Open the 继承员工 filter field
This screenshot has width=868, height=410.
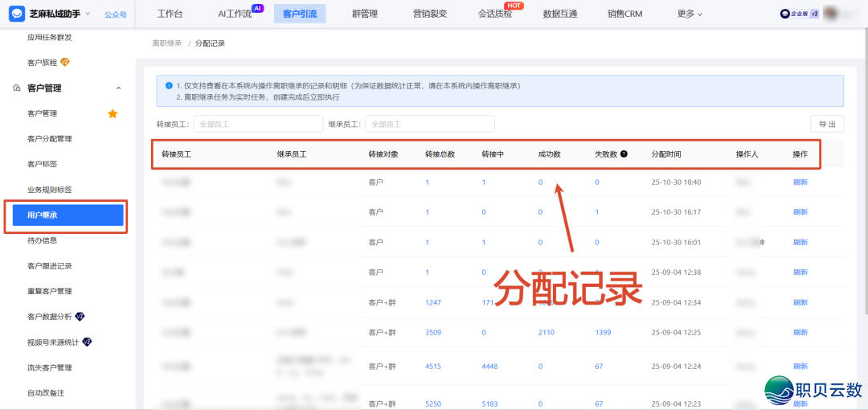click(430, 124)
